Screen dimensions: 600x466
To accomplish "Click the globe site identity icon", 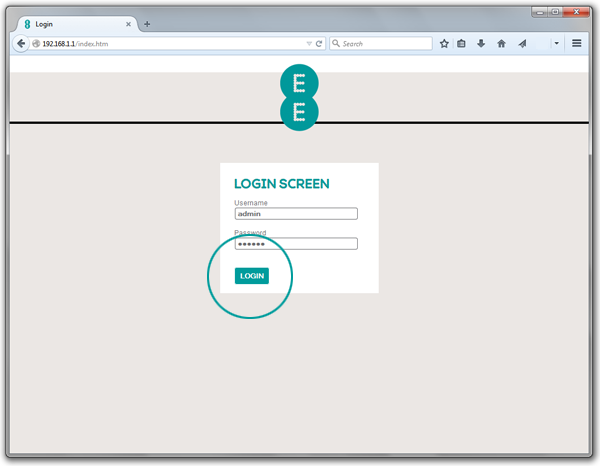I will pos(36,44).
